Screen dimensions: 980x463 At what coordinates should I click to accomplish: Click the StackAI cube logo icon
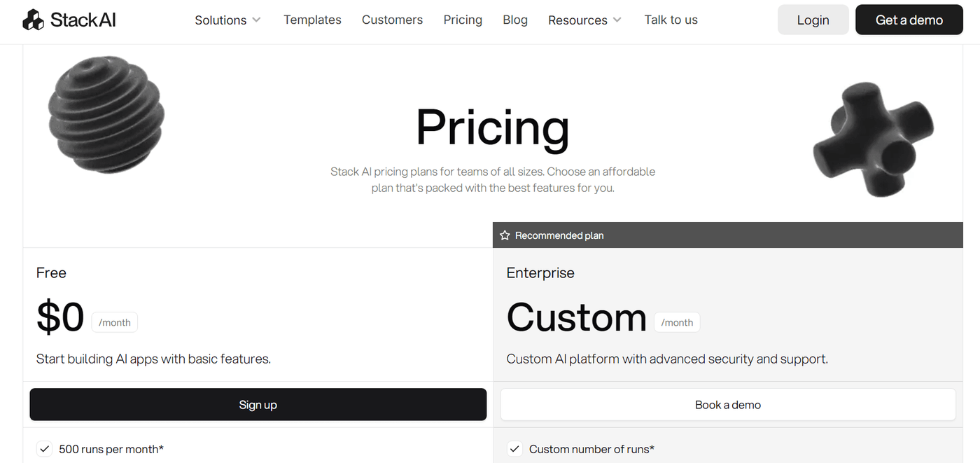[x=33, y=20]
